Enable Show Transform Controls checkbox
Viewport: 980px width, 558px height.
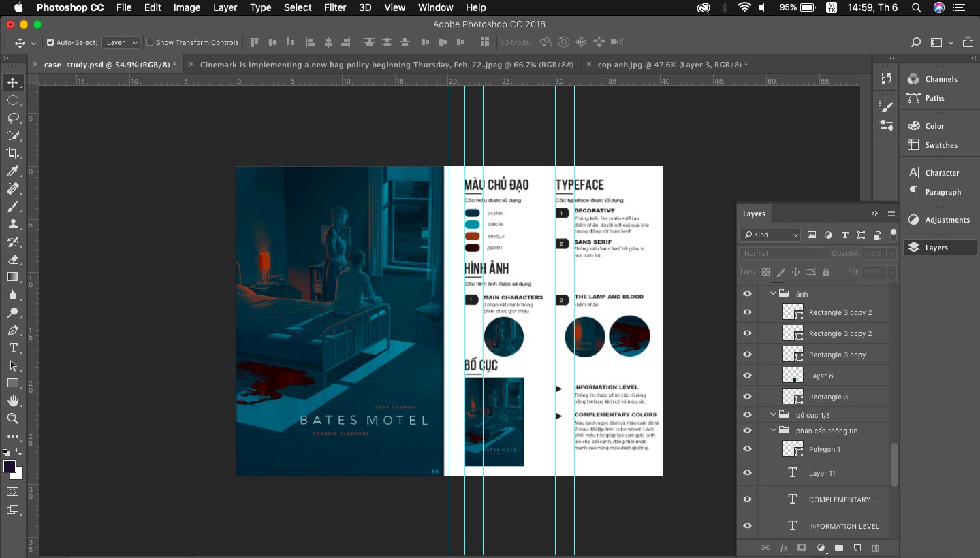(150, 42)
